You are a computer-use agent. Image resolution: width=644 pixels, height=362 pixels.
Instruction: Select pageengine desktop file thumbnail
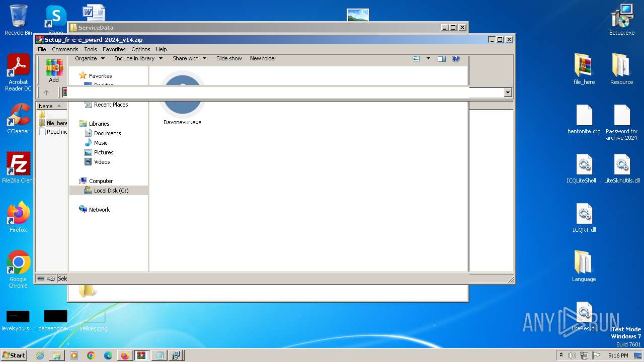coord(55,320)
